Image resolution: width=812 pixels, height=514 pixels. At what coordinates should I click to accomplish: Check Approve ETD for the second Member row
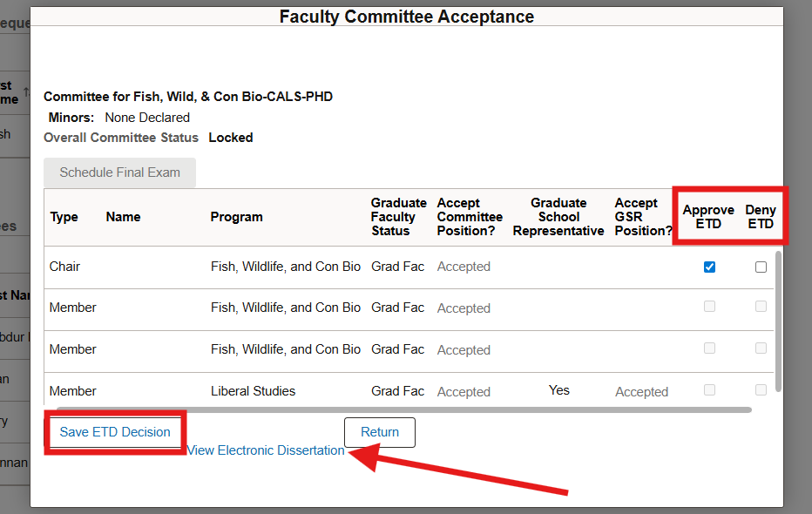coord(709,349)
